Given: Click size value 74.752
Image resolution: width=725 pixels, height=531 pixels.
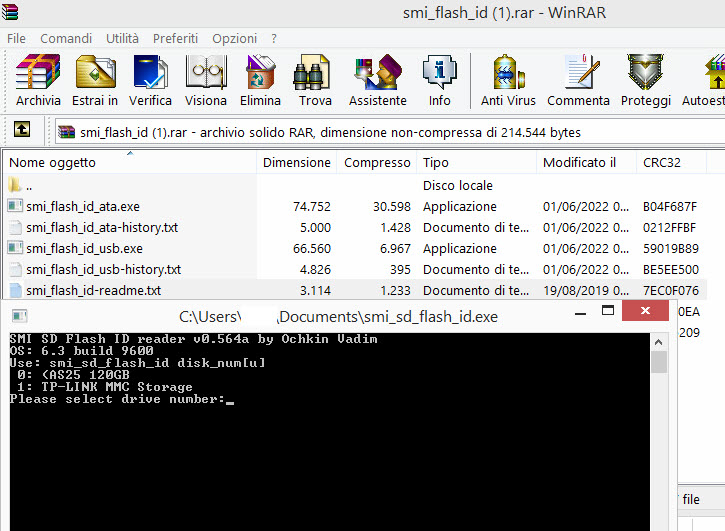Looking at the screenshot, I should click(x=312, y=206).
